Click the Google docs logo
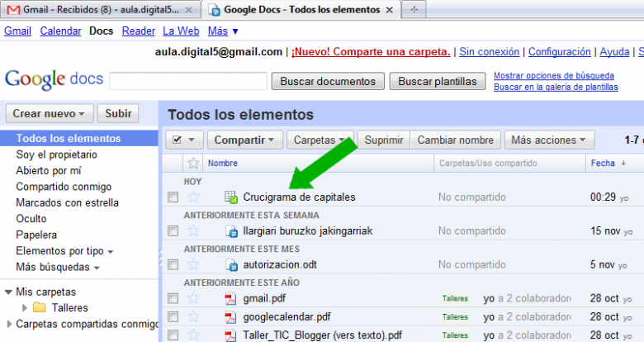 [x=54, y=79]
